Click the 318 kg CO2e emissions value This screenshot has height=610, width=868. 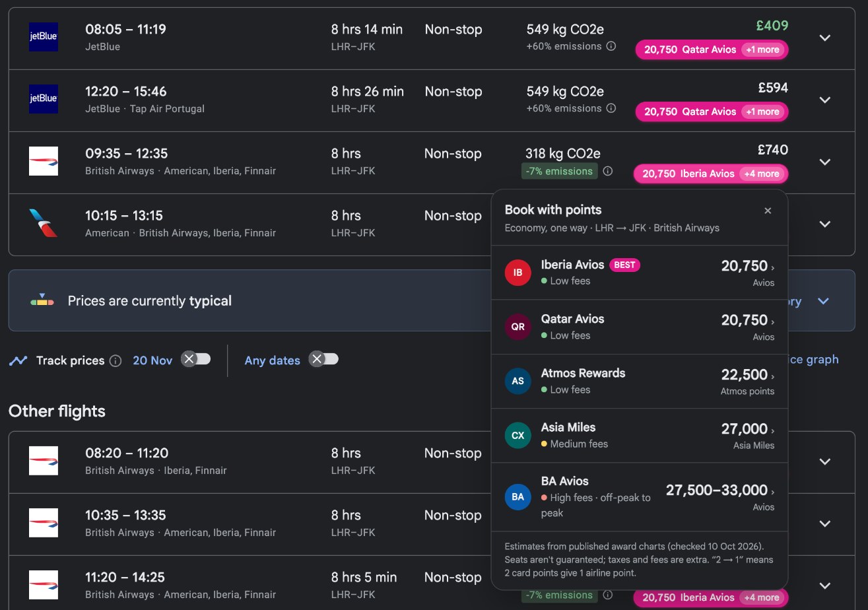[563, 153]
